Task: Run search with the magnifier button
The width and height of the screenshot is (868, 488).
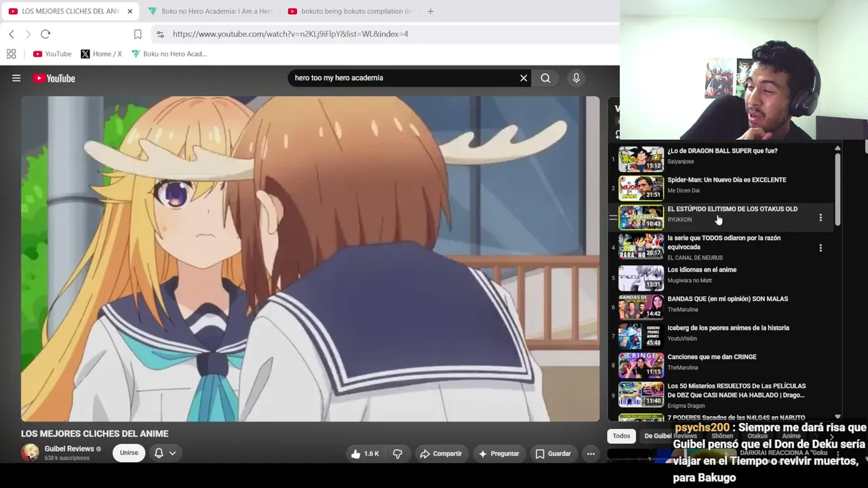Action: [x=545, y=78]
